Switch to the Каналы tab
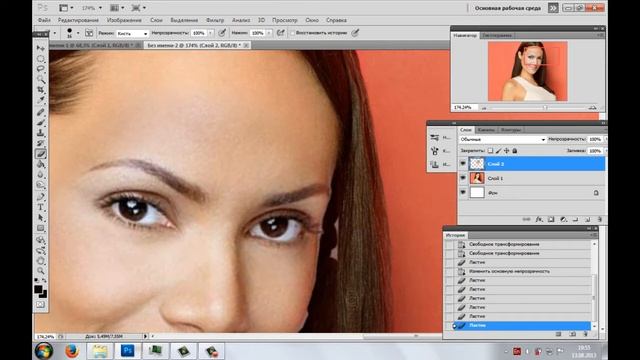 [486, 130]
